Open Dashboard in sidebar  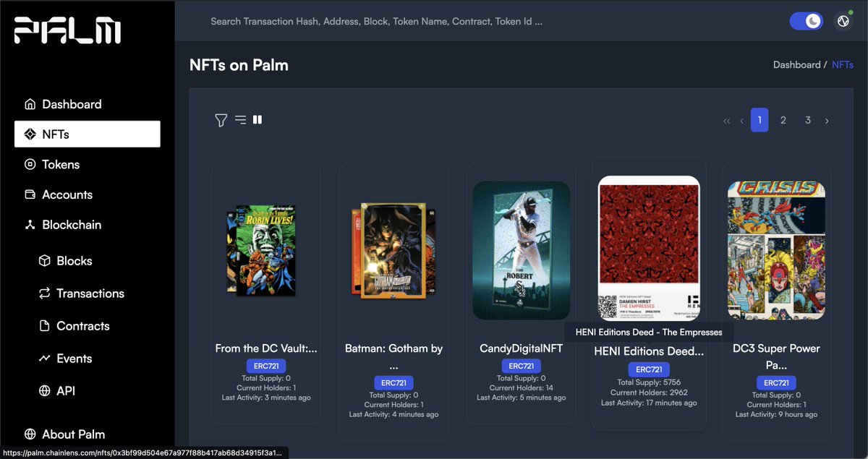coord(72,104)
